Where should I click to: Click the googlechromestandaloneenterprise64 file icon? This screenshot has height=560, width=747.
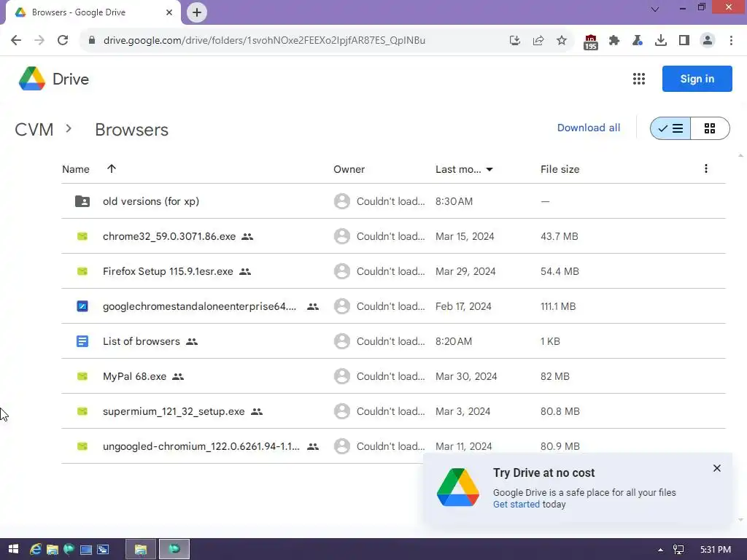pos(82,306)
